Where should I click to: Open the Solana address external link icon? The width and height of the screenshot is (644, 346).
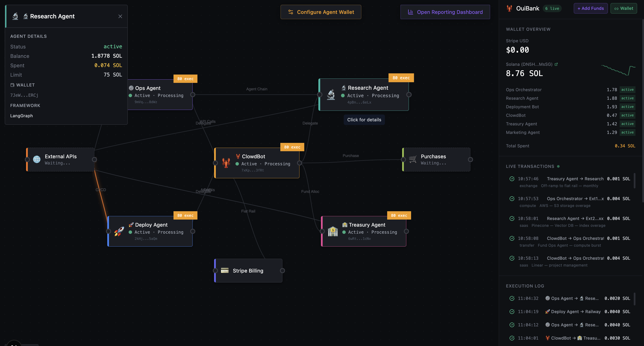(x=556, y=65)
